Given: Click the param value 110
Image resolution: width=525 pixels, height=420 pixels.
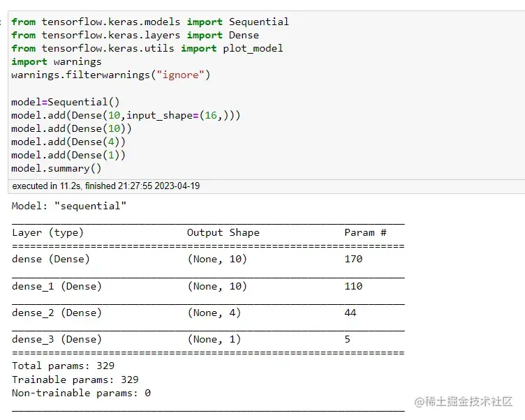Looking at the screenshot, I should 353,287.
